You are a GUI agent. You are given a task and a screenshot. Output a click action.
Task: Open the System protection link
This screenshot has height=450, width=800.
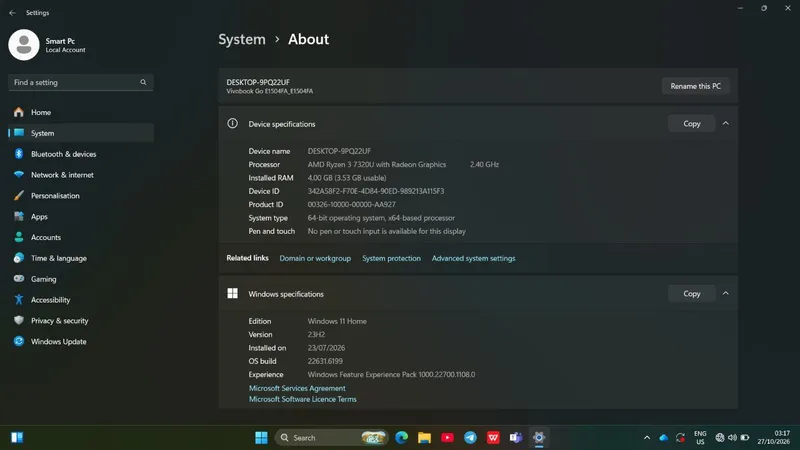(391, 258)
